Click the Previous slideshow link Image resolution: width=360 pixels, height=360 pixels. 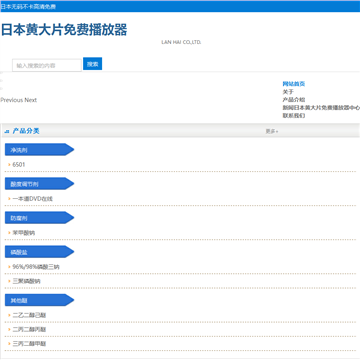coord(12,100)
